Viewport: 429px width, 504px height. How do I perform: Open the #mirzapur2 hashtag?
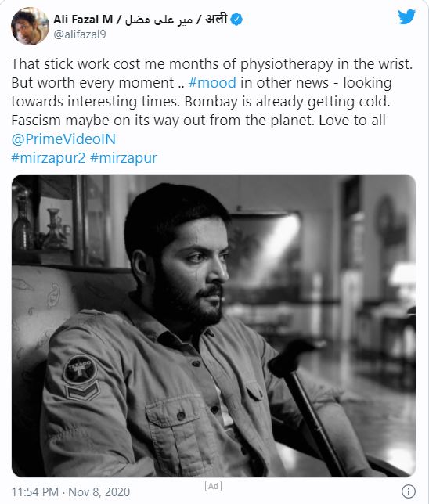coord(49,158)
